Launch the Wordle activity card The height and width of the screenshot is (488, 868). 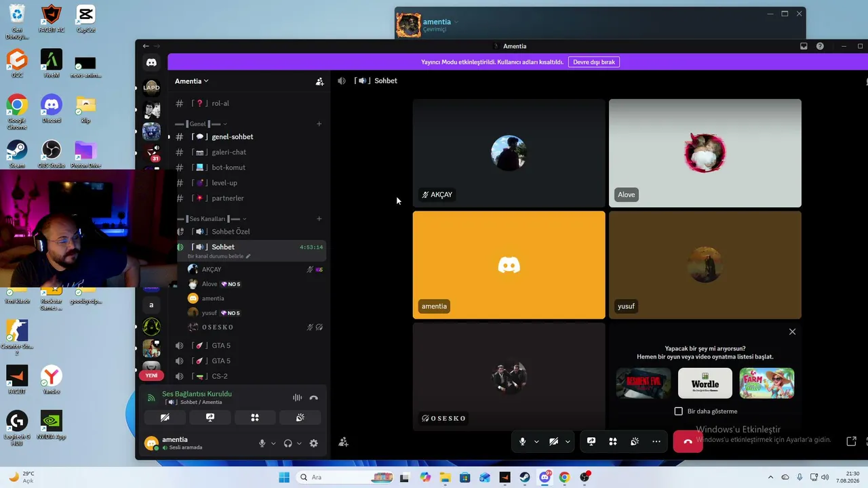click(x=705, y=383)
